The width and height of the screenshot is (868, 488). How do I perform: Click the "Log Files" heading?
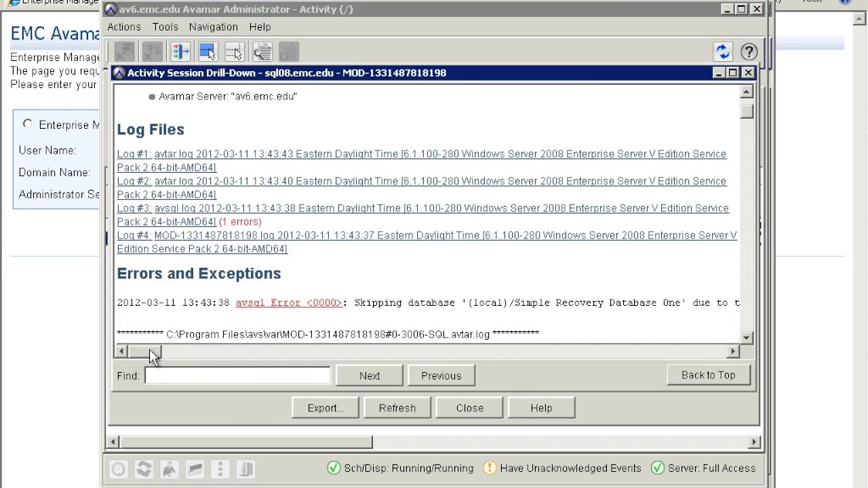pos(151,129)
